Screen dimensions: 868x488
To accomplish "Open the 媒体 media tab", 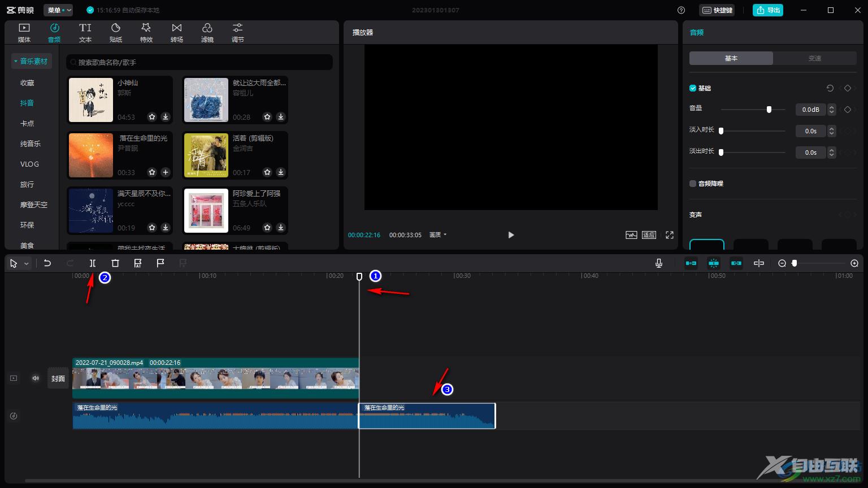I will pyautogui.click(x=24, y=33).
